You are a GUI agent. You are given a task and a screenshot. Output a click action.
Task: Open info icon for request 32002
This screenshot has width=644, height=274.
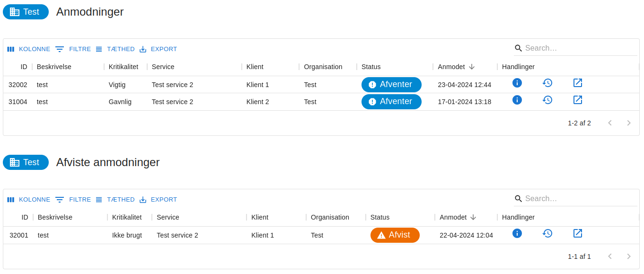tap(517, 83)
